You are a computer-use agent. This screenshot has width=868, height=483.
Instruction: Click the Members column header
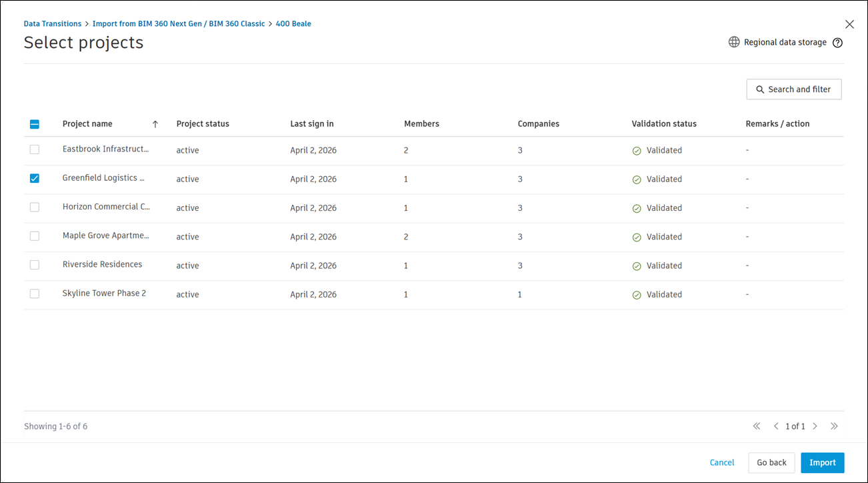(421, 123)
